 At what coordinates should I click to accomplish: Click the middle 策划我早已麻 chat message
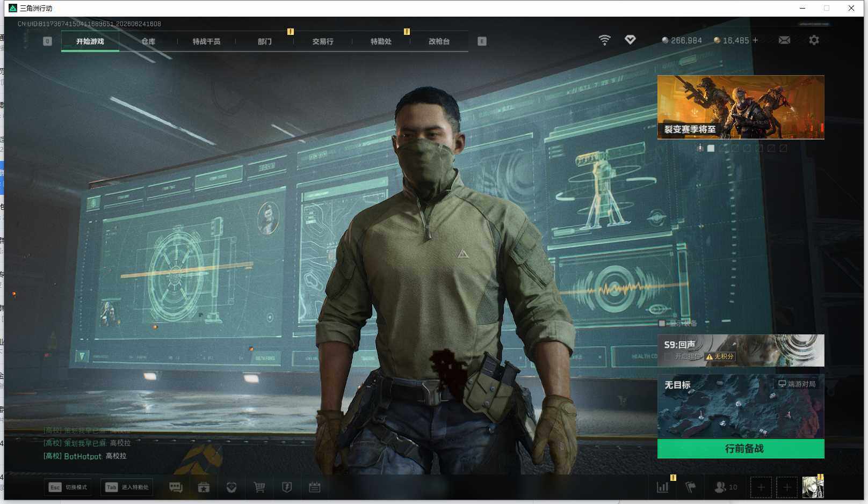pos(87,443)
